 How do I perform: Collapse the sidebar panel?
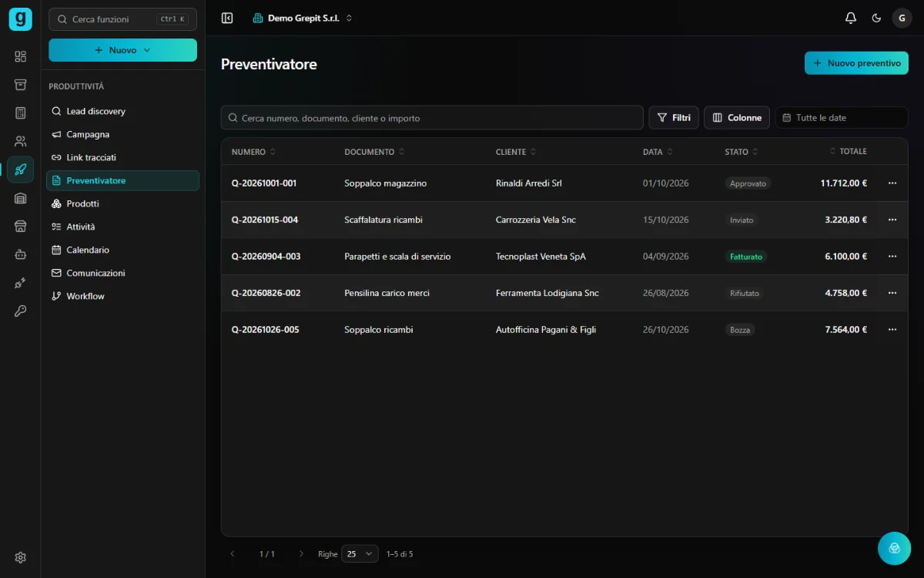point(227,18)
